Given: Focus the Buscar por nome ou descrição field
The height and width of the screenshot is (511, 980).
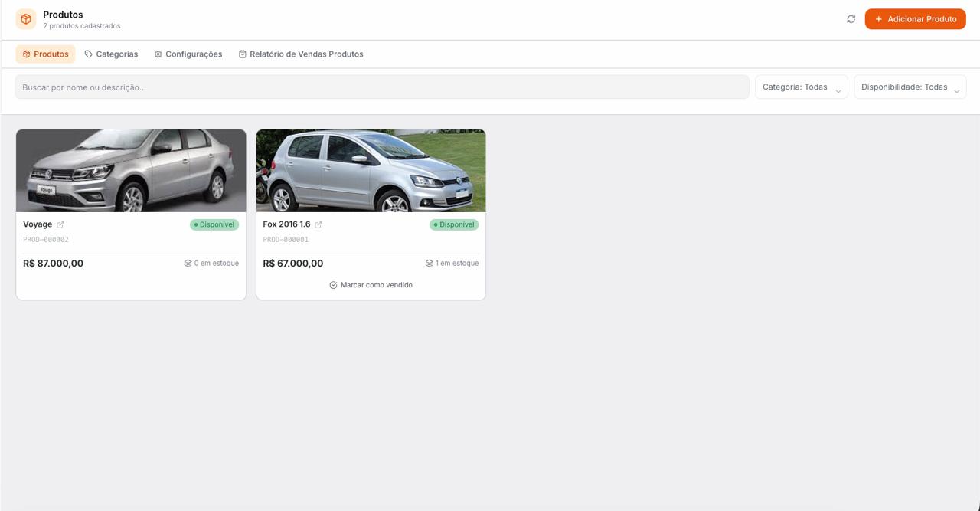Looking at the screenshot, I should [382, 87].
